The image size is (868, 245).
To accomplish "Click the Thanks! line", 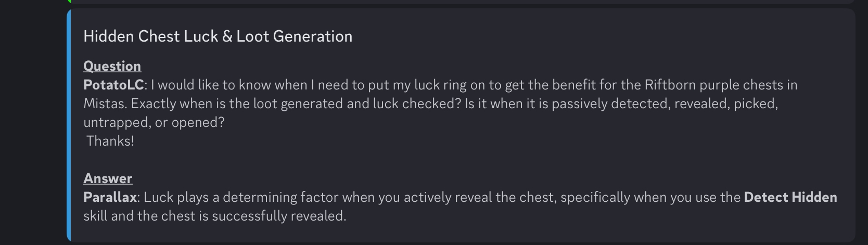I will [x=110, y=141].
